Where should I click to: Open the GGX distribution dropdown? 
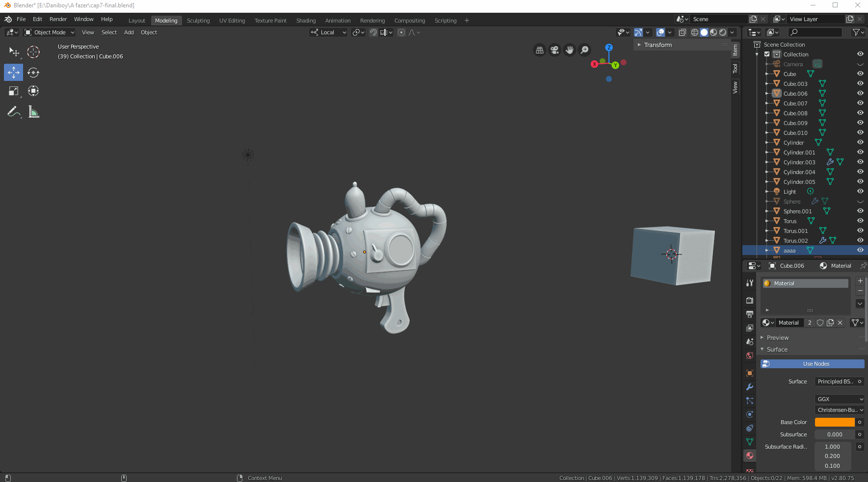(x=840, y=399)
